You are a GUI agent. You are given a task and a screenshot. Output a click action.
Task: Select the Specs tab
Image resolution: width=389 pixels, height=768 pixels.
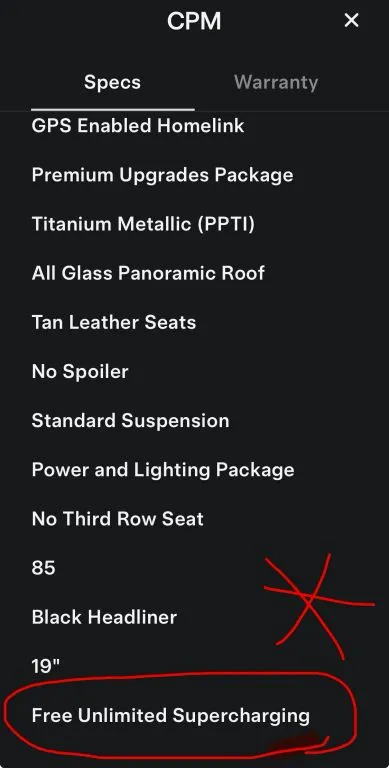tap(112, 82)
